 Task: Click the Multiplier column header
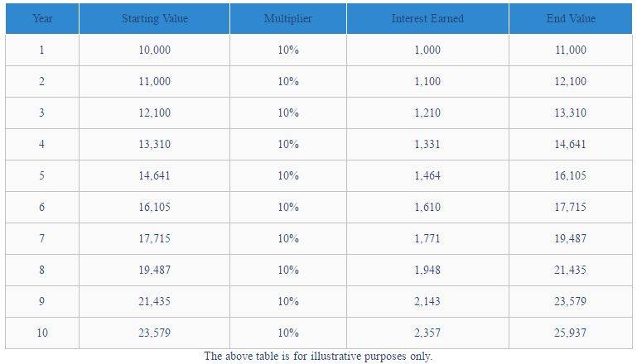coord(288,18)
